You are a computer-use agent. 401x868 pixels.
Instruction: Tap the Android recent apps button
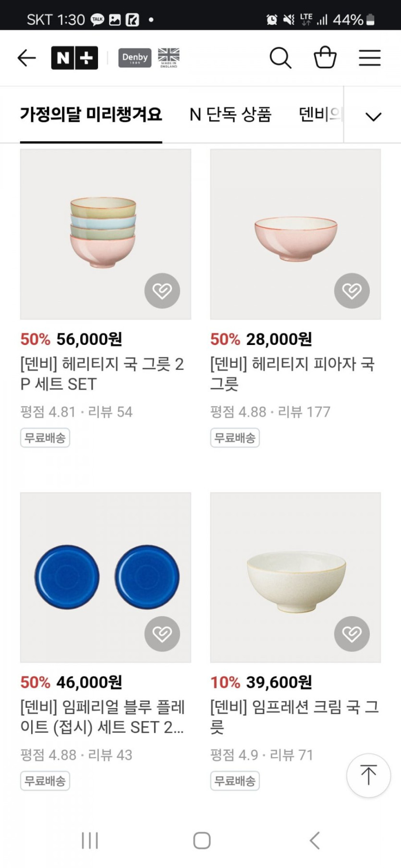tap(90, 841)
